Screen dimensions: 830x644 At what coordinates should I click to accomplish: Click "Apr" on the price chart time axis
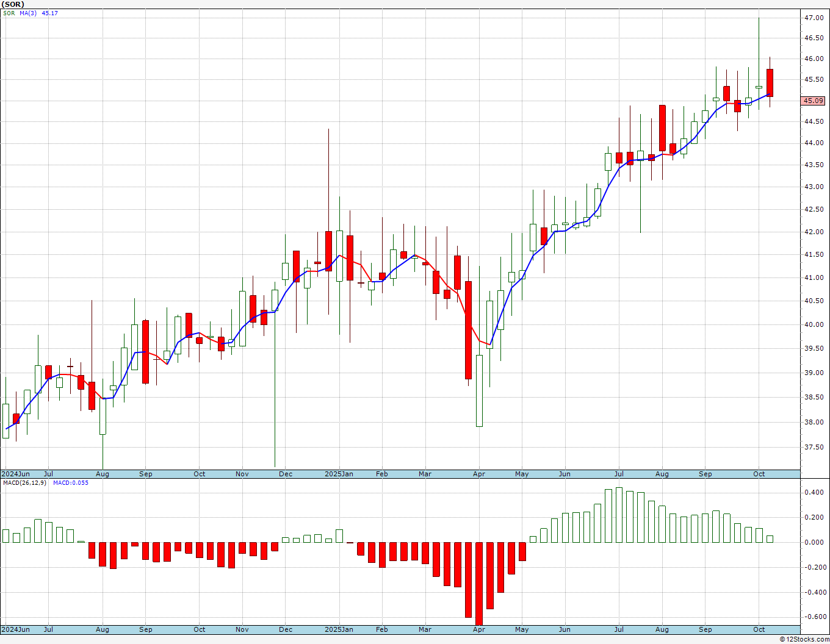coord(479,474)
